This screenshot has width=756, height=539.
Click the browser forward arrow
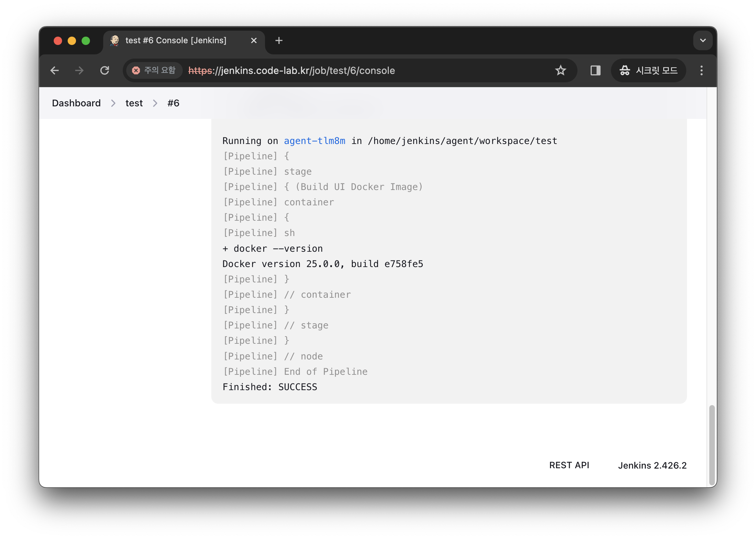[80, 70]
